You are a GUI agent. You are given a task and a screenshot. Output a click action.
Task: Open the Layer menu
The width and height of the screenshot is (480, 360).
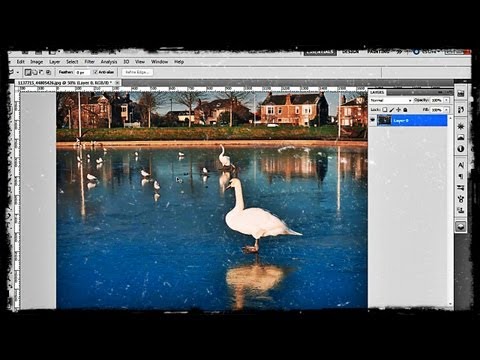54,62
